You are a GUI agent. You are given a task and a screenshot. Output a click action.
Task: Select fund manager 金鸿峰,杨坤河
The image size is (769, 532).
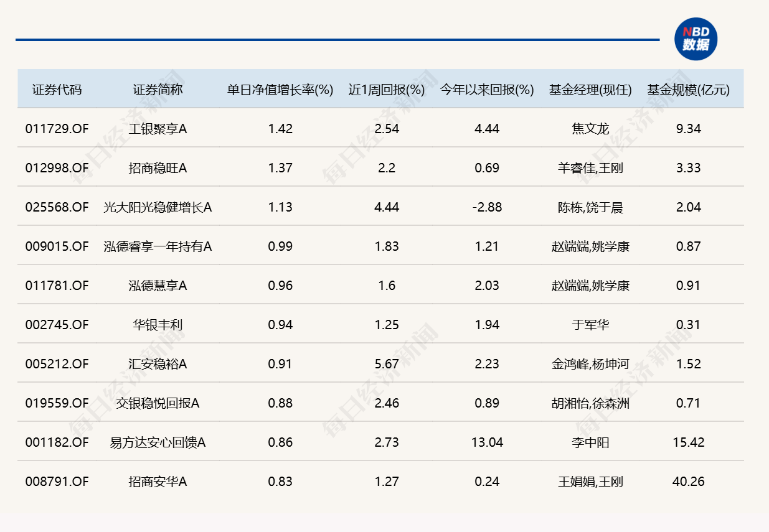(x=590, y=364)
